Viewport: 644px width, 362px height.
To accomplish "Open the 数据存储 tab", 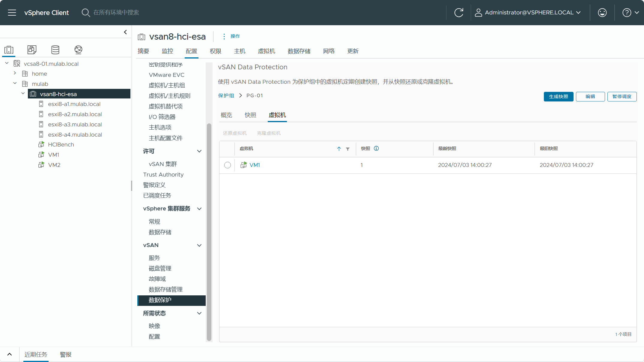I will (299, 51).
